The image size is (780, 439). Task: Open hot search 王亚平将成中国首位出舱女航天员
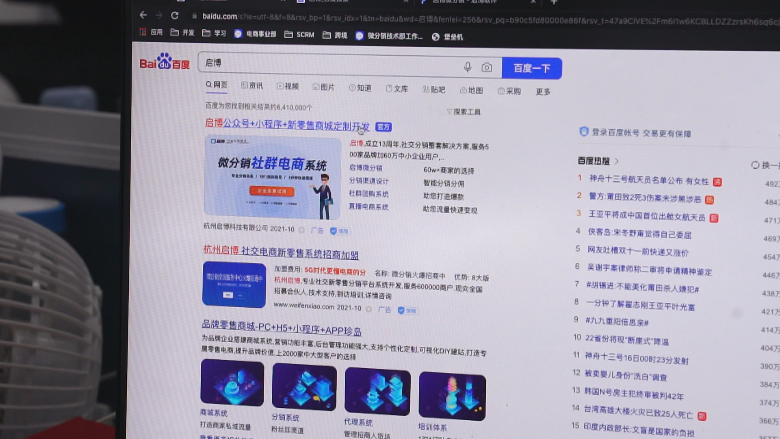click(x=647, y=217)
